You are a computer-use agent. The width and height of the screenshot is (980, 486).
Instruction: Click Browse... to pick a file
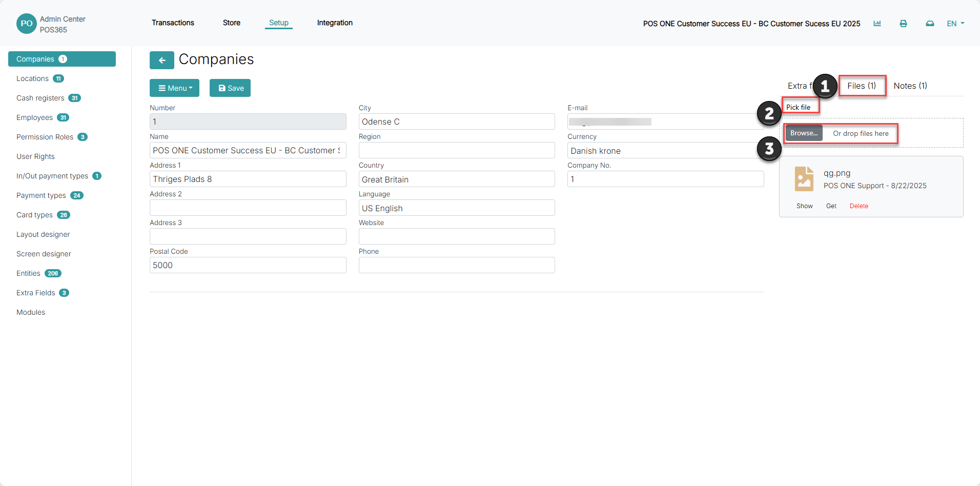click(804, 133)
